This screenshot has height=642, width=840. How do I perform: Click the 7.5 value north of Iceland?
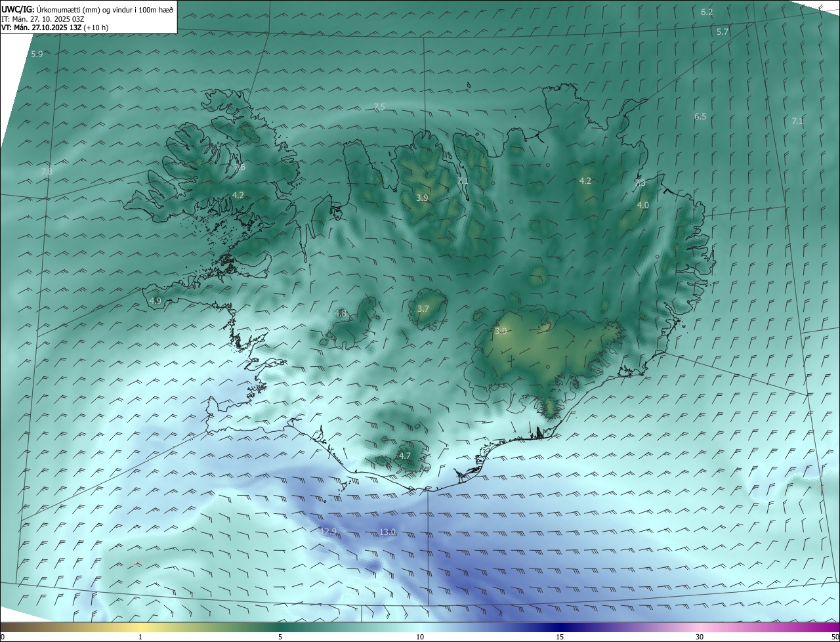point(379,106)
